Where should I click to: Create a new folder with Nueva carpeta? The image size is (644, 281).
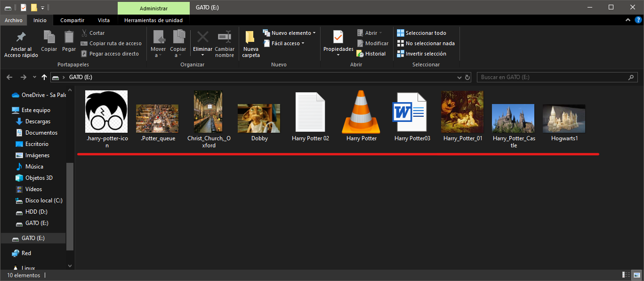(250, 38)
